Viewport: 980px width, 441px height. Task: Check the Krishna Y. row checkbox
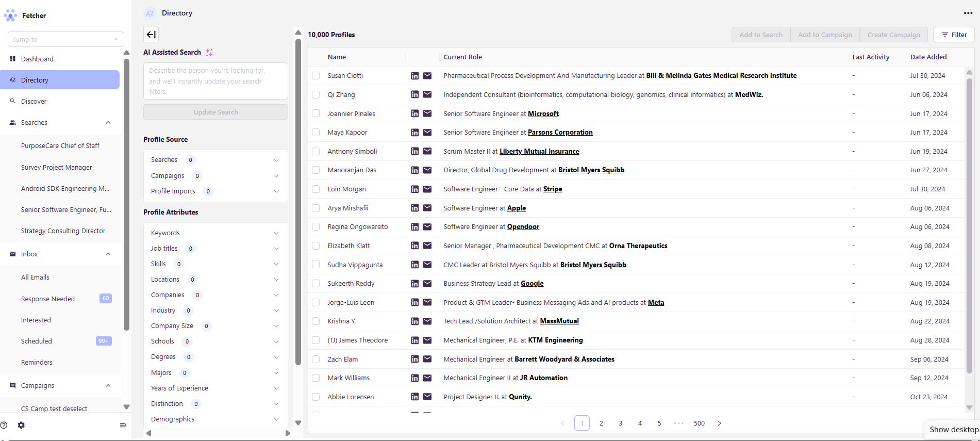(x=316, y=321)
